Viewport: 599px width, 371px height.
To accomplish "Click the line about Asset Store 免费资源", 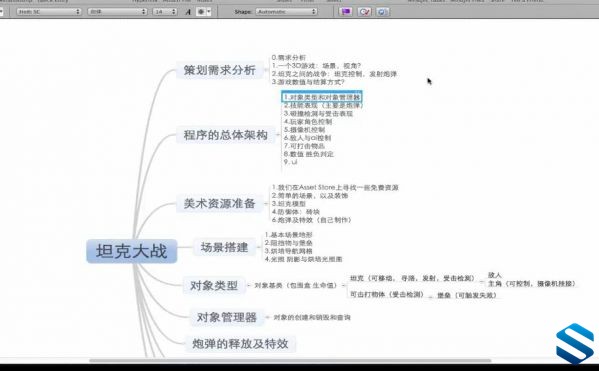I will (x=335, y=187).
